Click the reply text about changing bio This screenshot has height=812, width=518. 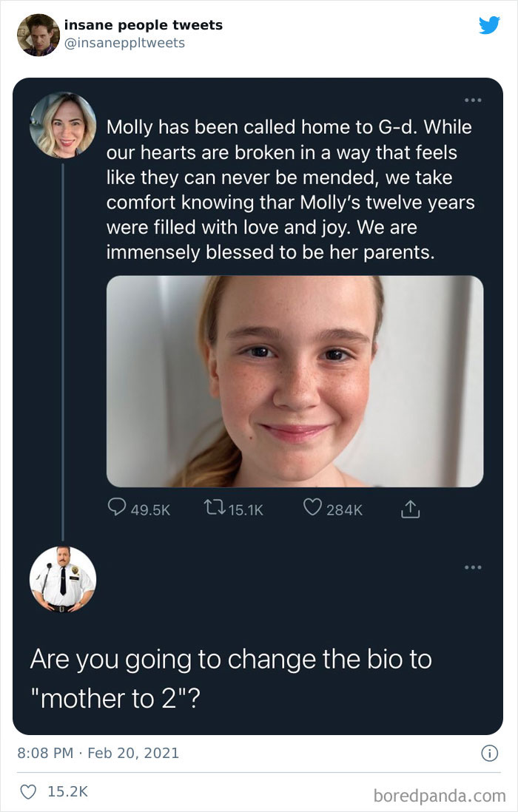(x=229, y=677)
